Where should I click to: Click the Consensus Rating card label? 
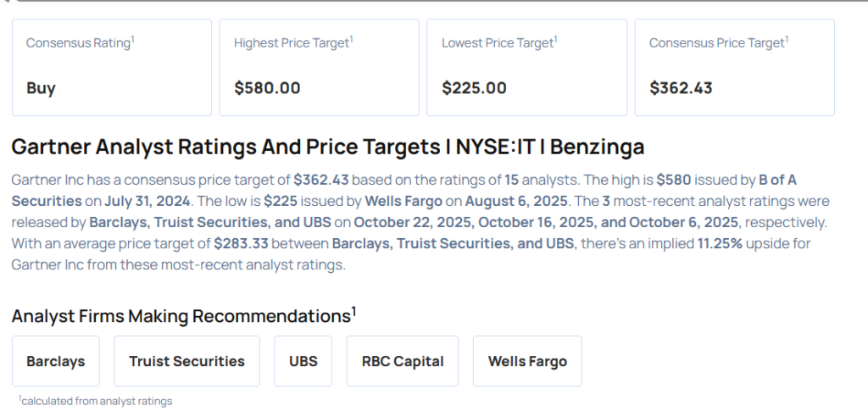79,42
